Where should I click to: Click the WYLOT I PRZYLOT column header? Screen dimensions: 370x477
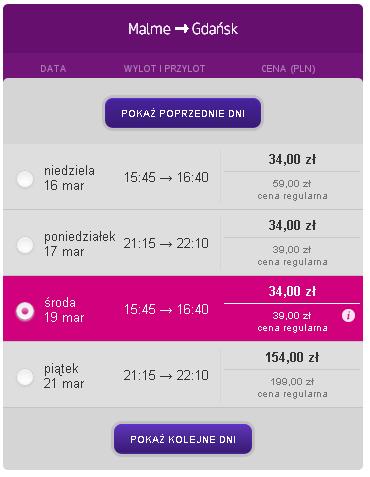(164, 69)
